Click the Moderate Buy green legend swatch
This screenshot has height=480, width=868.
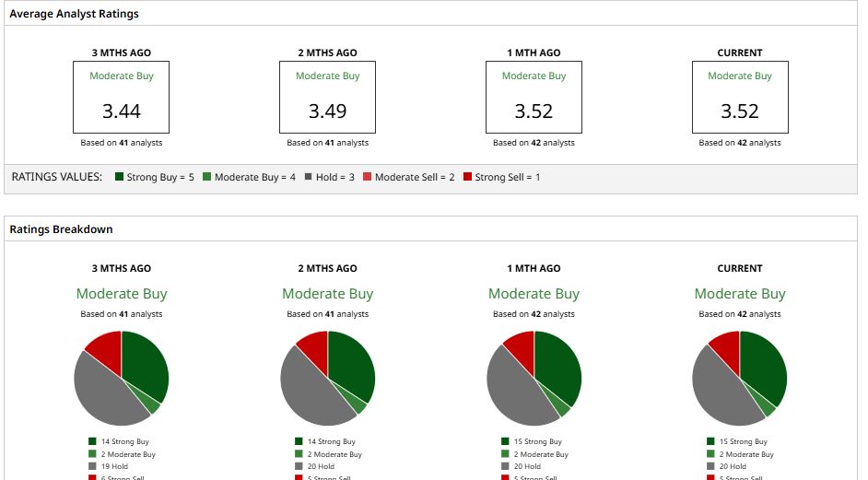coord(207,177)
